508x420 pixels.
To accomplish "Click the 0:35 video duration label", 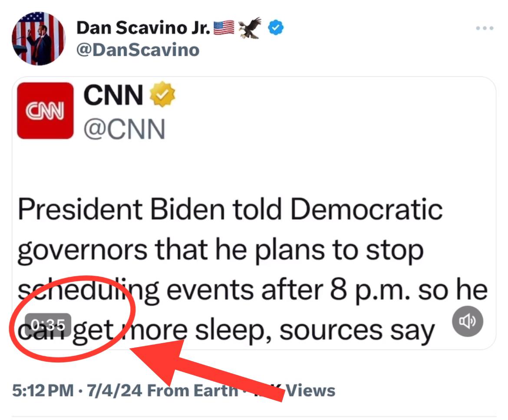I will [x=48, y=324].
